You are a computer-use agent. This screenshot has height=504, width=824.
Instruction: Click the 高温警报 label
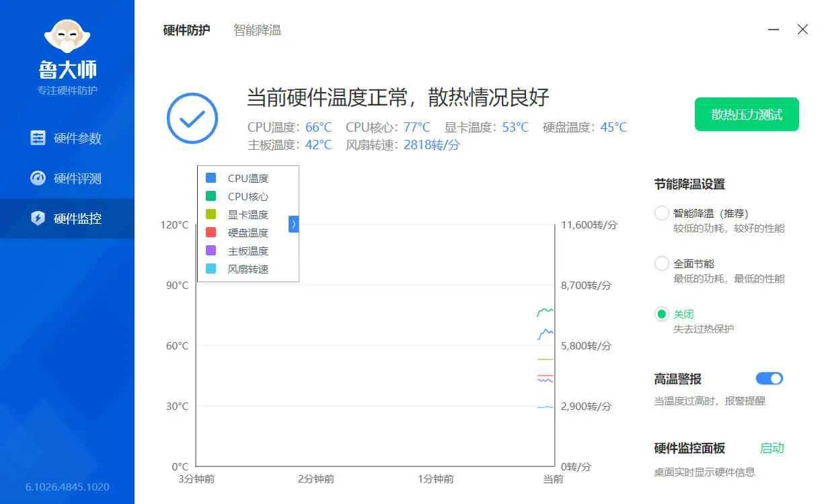tap(677, 379)
